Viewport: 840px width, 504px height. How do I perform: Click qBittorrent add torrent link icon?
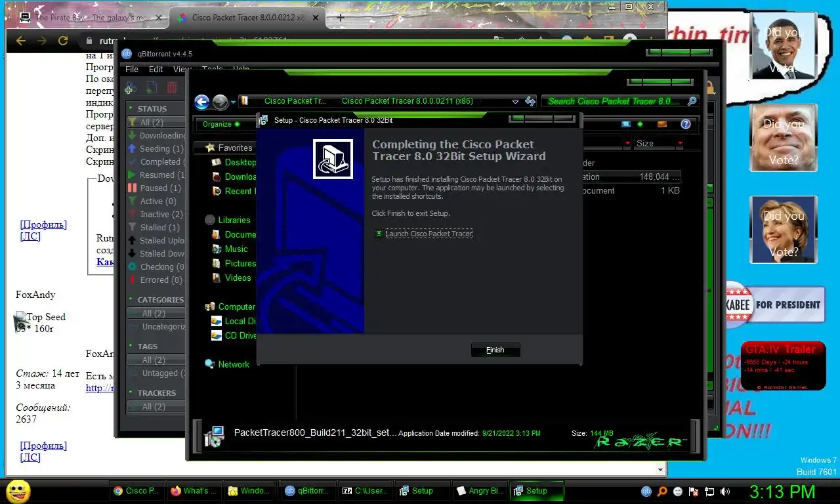(x=130, y=88)
